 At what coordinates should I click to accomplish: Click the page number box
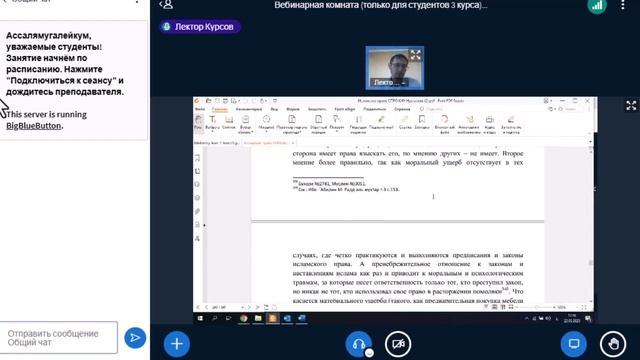click(225, 307)
